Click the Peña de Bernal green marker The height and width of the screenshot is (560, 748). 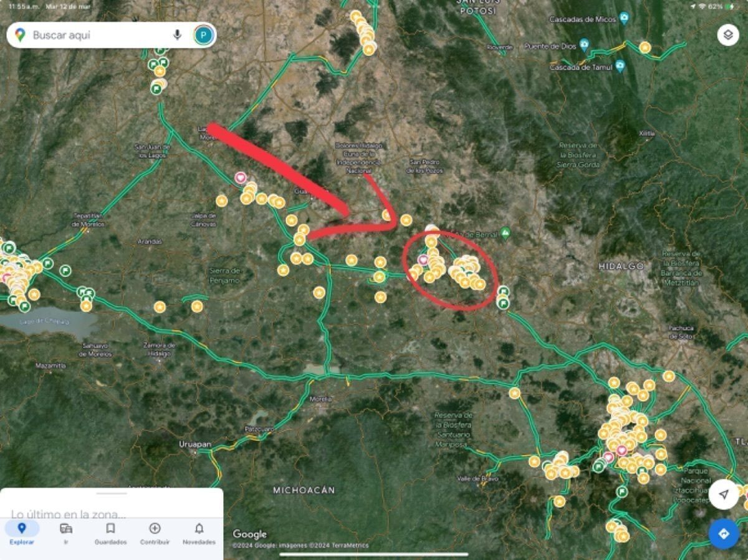pyautogui.click(x=506, y=233)
